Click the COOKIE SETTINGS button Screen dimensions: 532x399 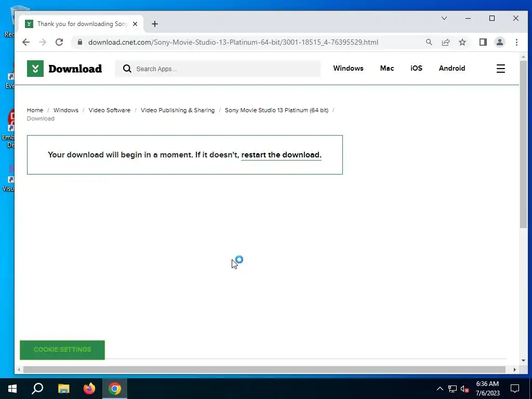[62, 350]
